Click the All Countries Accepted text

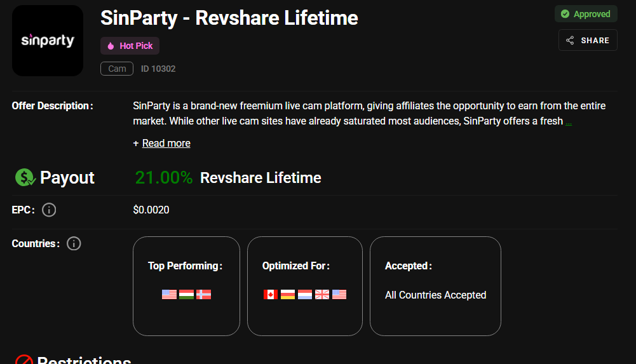[436, 295]
